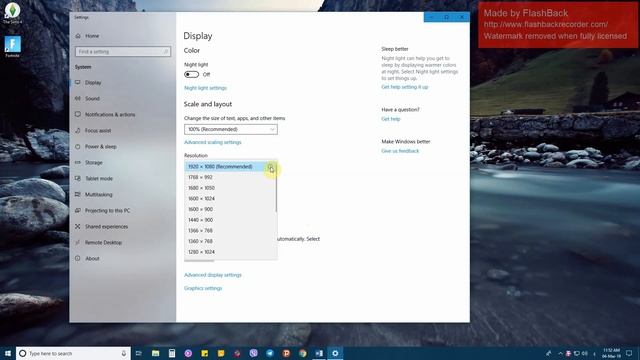Click the Settings gear taskbar icon

335,353
